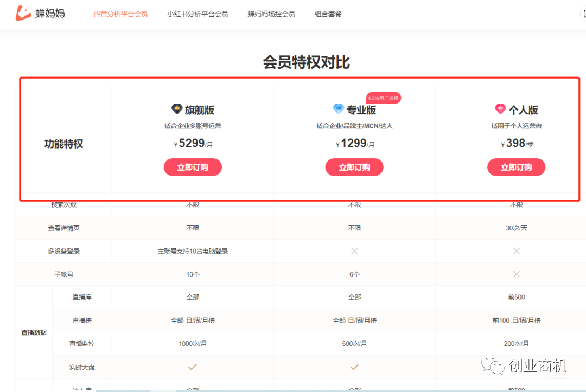
Task: Click the 直播数据 category label
Action: pyautogui.click(x=34, y=332)
